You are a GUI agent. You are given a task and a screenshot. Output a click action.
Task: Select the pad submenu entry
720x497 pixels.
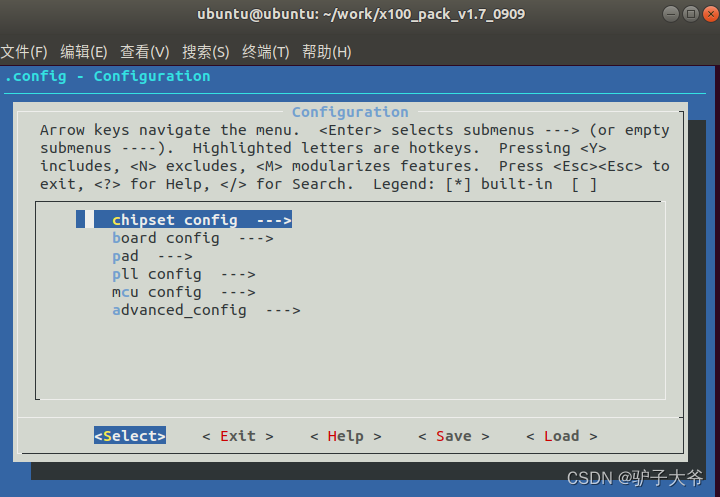[152, 256]
